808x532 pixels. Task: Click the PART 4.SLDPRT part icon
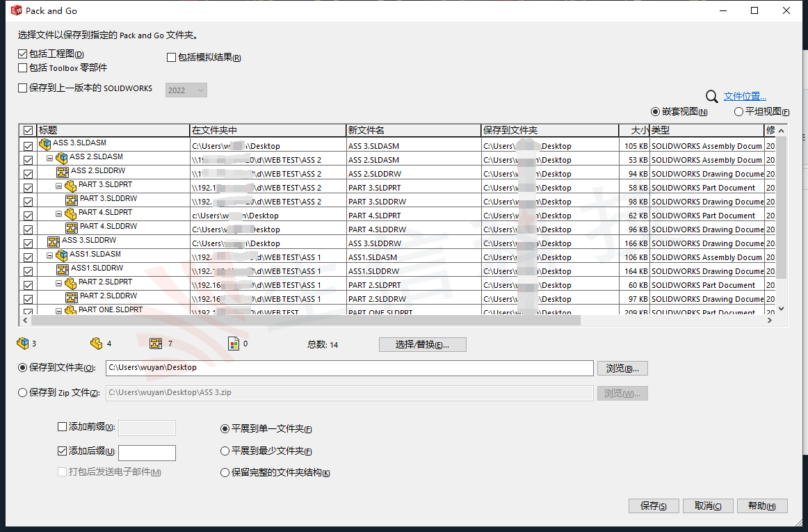[x=70, y=214]
